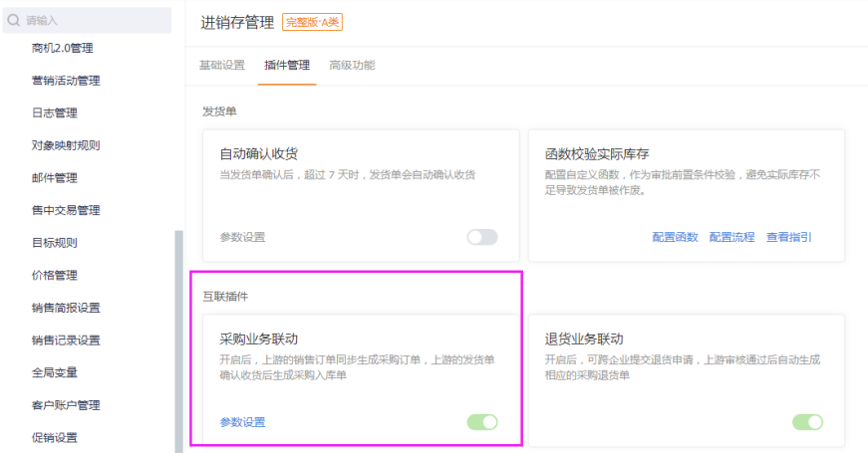Screen dimensions: 868x454
Task: Click the 完整版·A类 version badge
Action: click(312, 22)
